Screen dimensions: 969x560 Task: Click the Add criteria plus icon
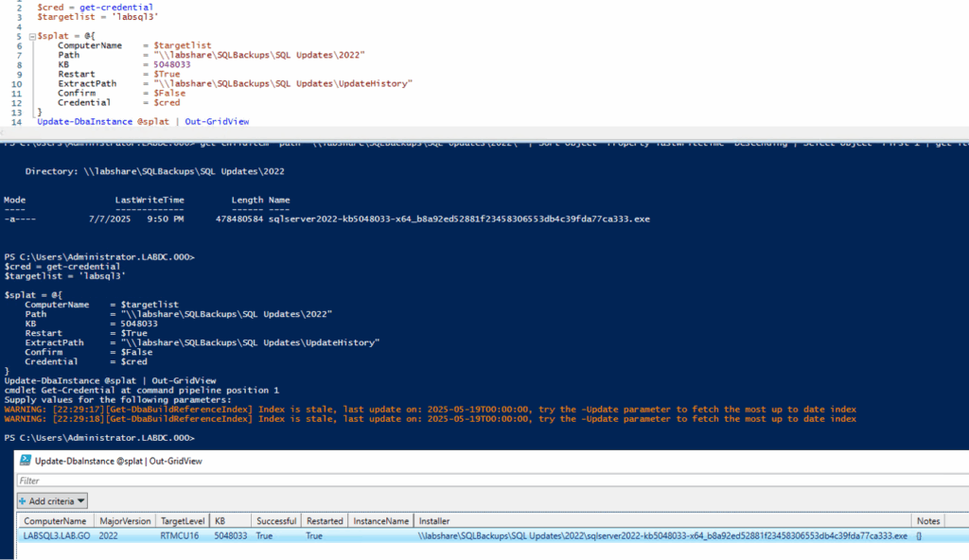21,500
